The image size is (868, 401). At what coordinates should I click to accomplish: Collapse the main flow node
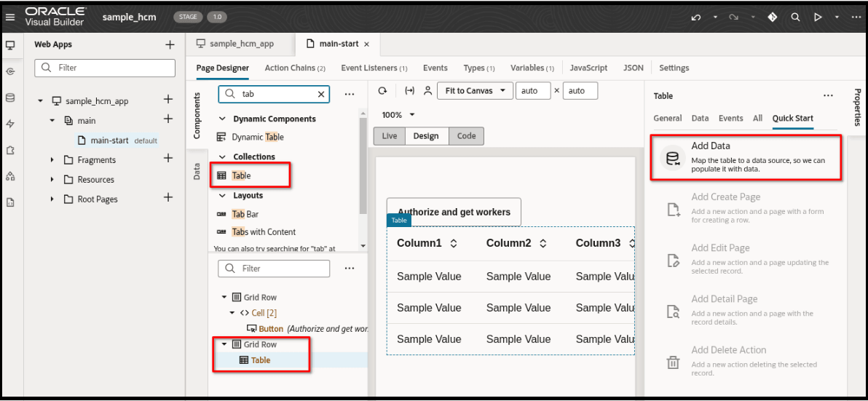coord(52,121)
